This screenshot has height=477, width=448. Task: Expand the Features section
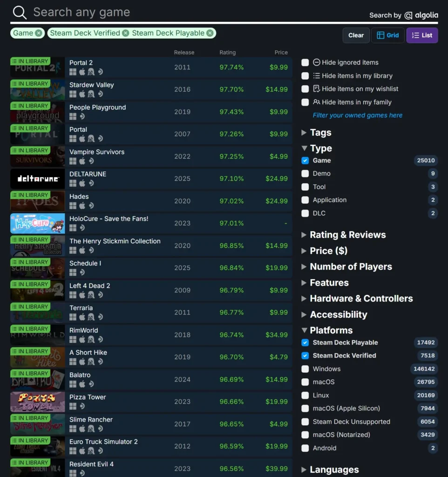click(325, 283)
